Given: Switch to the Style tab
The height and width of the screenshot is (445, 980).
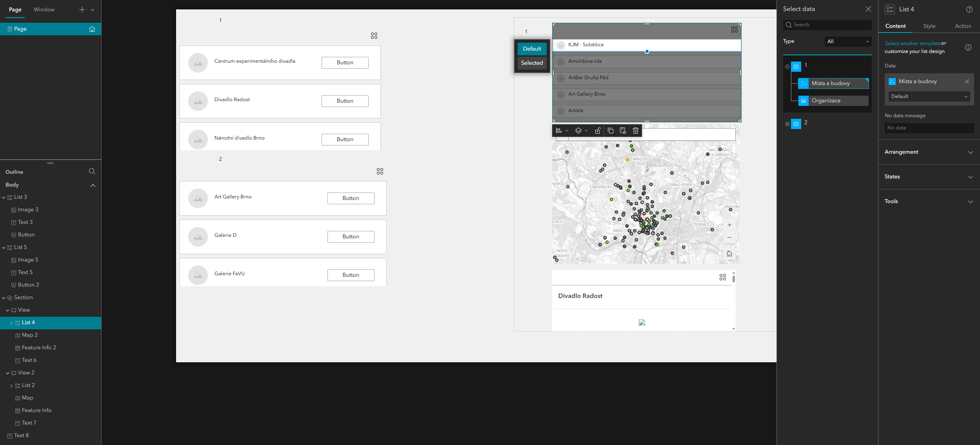Looking at the screenshot, I should tap(929, 26).
